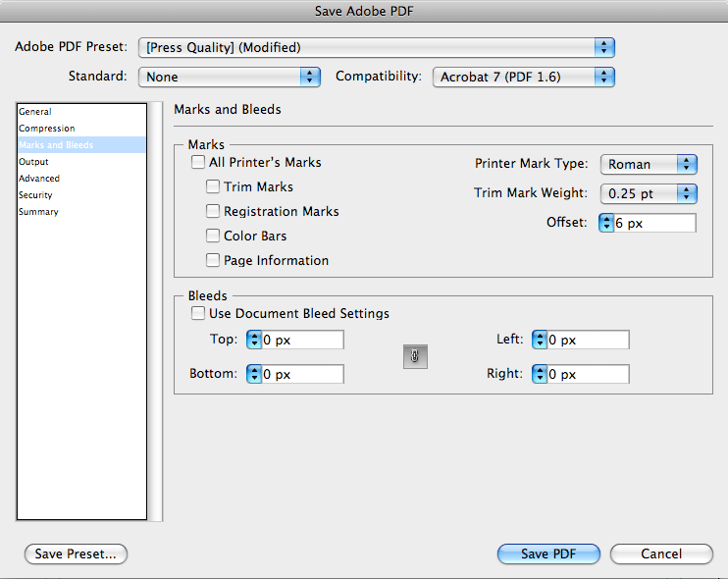Click into the Bottom bleed field

pos(303,374)
